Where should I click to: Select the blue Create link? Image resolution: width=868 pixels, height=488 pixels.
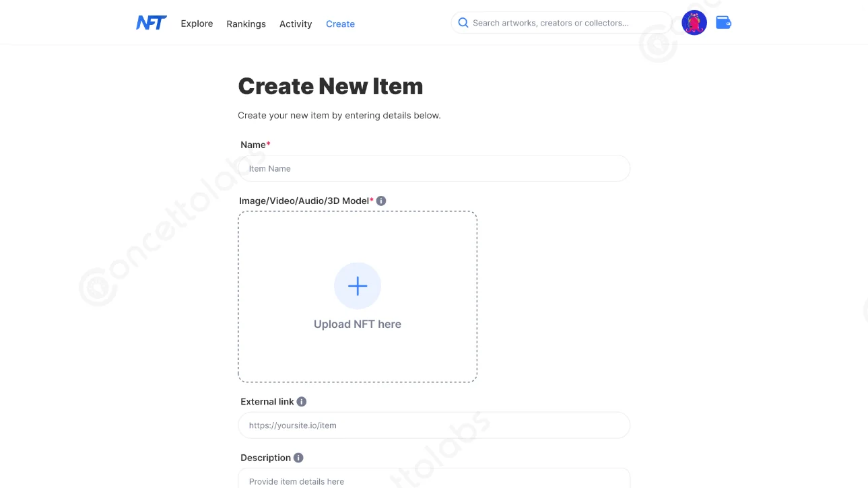(x=340, y=24)
